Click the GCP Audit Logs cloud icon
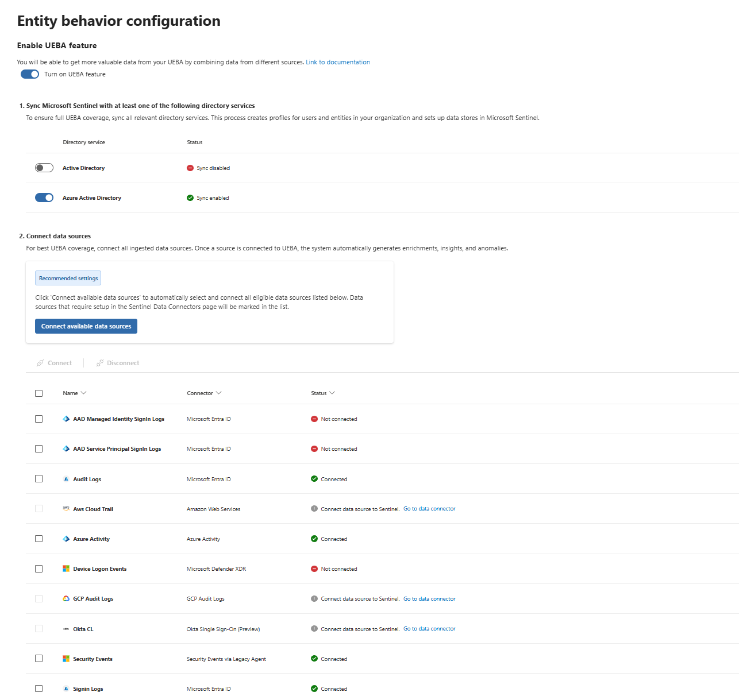 pos(66,599)
